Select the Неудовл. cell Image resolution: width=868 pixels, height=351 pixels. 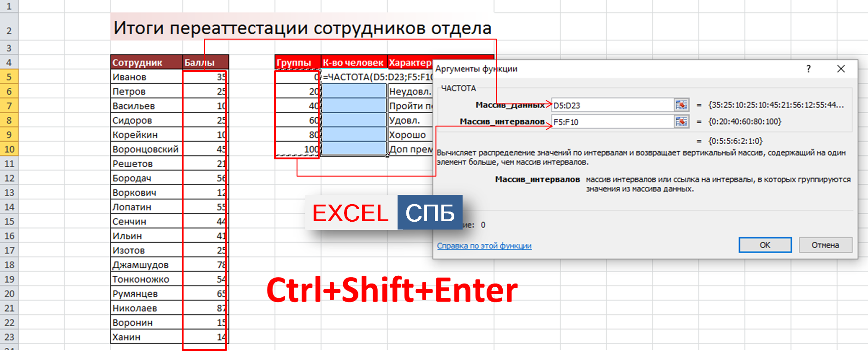410,91
